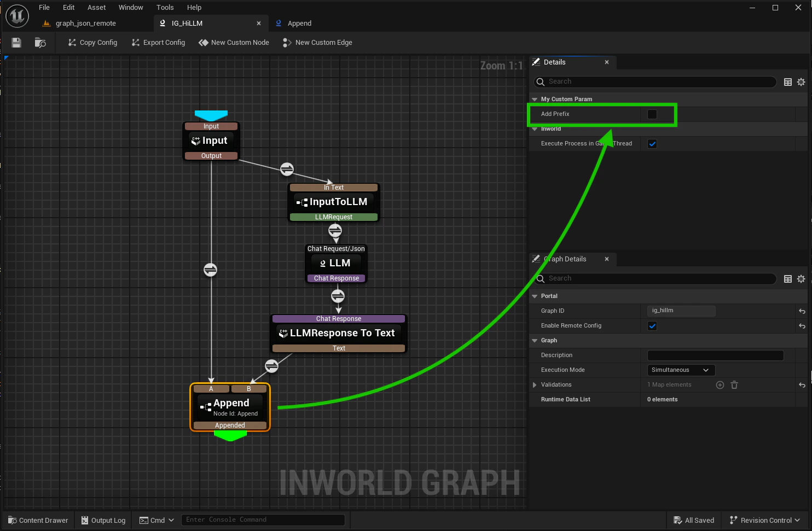Expand the Validations map row
Viewport: 812px width, 531px height.
coord(535,385)
